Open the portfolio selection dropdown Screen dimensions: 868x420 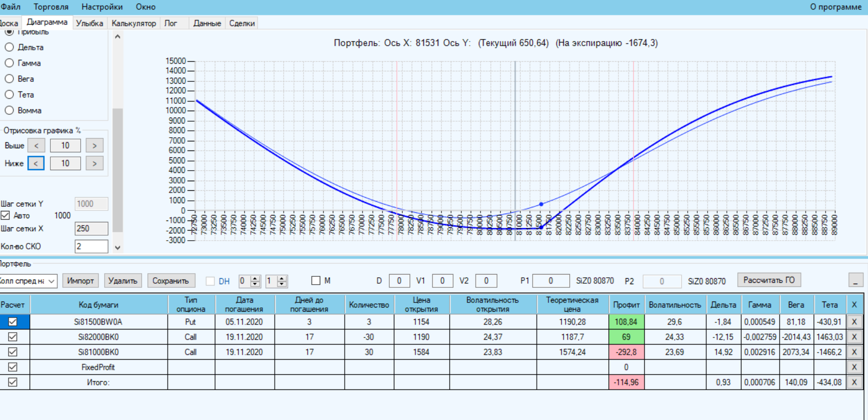click(x=51, y=281)
